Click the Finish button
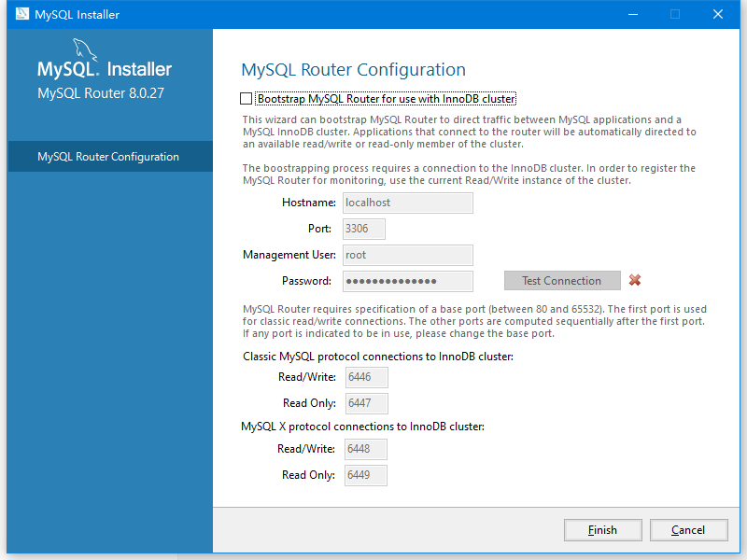The width and height of the screenshot is (747, 560). (x=602, y=530)
